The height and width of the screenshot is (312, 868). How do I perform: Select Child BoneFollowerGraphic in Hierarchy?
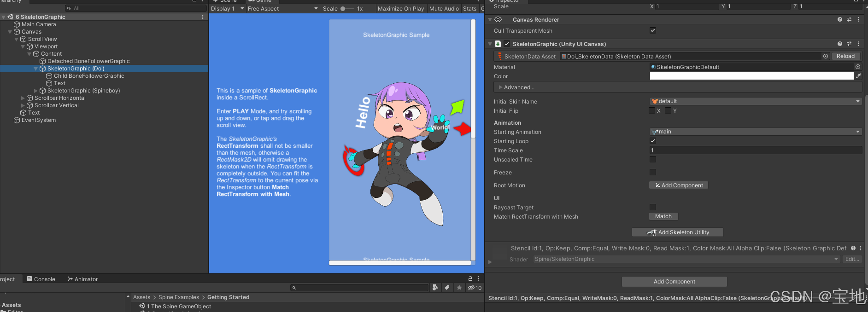[x=89, y=76]
